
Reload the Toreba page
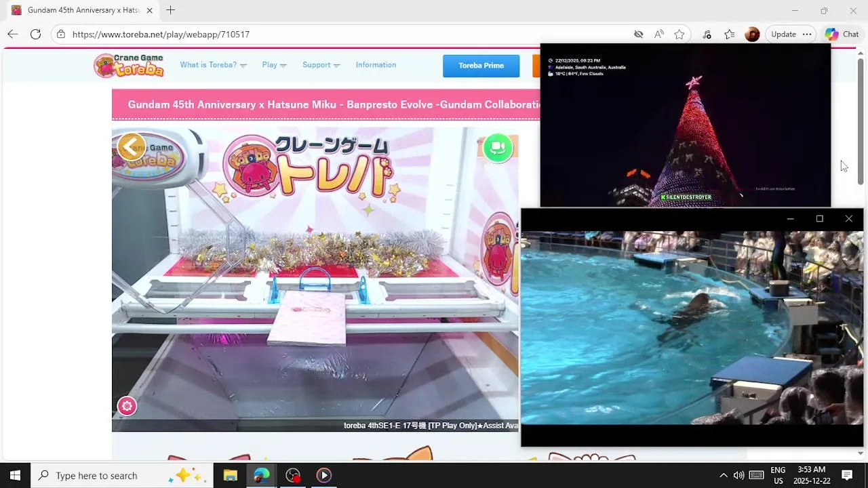tap(35, 34)
